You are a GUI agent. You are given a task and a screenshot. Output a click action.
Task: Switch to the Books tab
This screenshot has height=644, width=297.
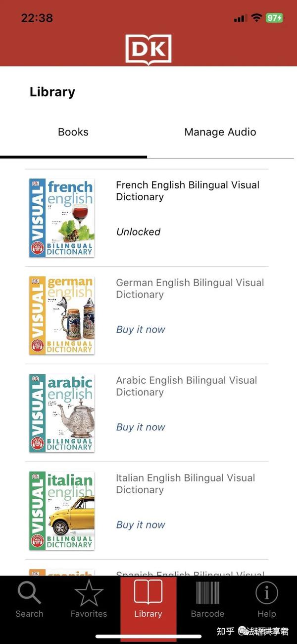tap(73, 132)
